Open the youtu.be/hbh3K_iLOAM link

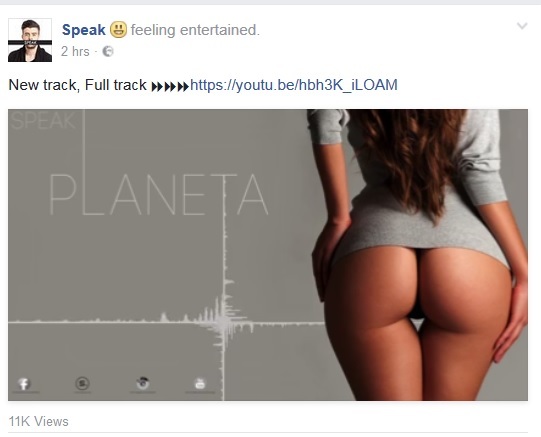coord(294,85)
